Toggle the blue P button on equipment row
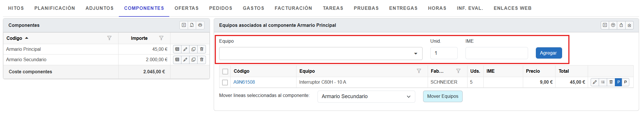The image size is (644, 116). click(618, 82)
